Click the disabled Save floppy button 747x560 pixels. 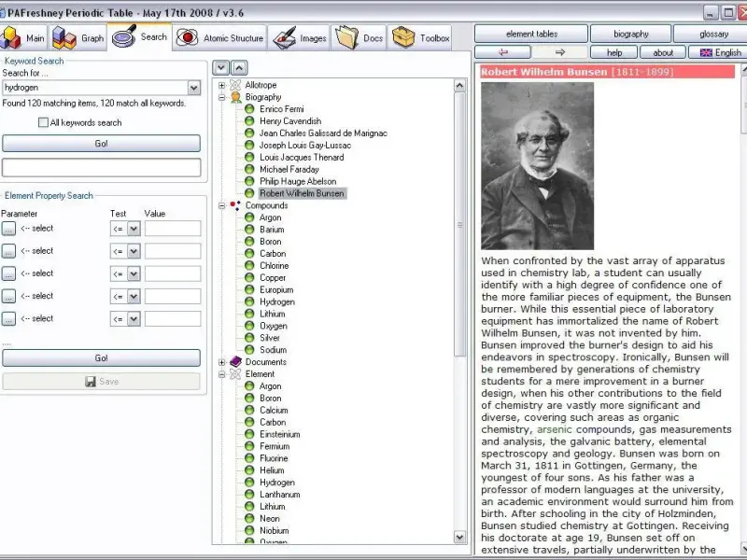coord(101,382)
